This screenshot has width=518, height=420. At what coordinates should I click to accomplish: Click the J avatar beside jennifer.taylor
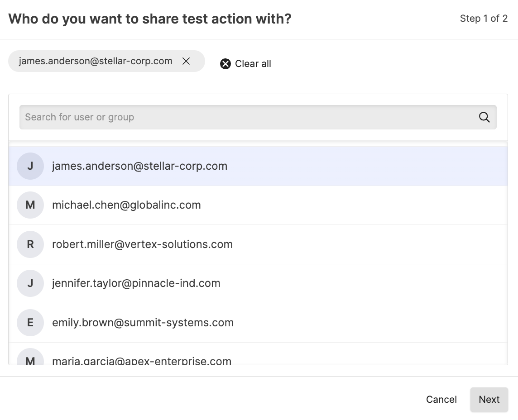(x=30, y=283)
